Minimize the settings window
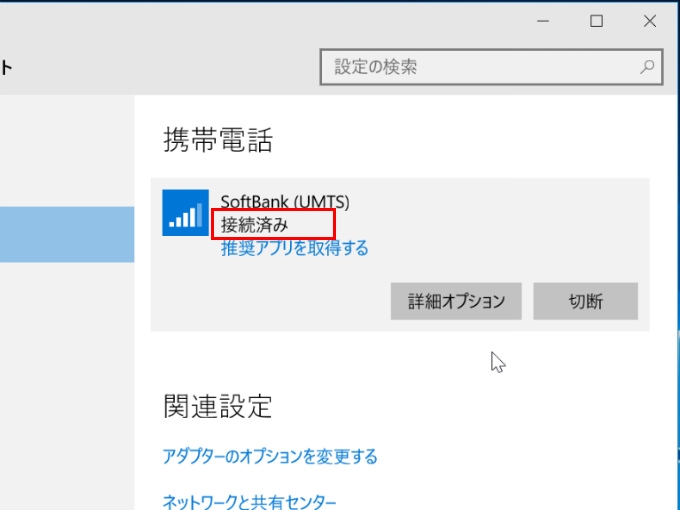Screen dimensions: 680x510 click(x=543, y=21)
